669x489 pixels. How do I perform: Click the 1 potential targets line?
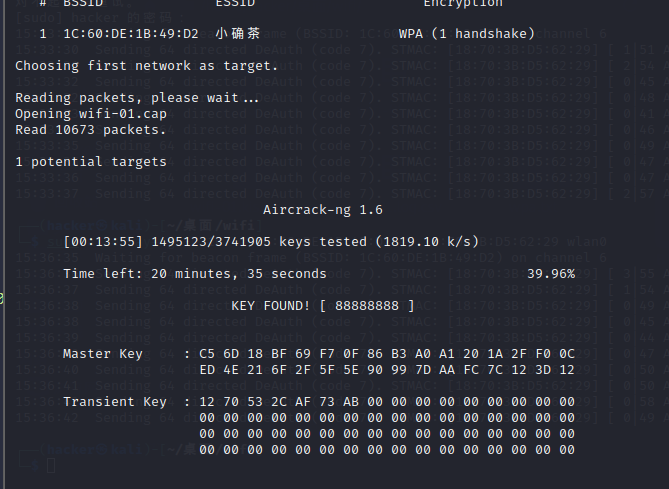91,162
